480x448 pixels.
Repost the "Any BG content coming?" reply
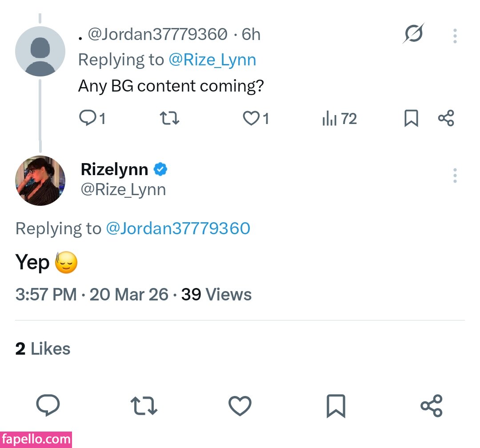pyautogui.click(x=169, y=119)
